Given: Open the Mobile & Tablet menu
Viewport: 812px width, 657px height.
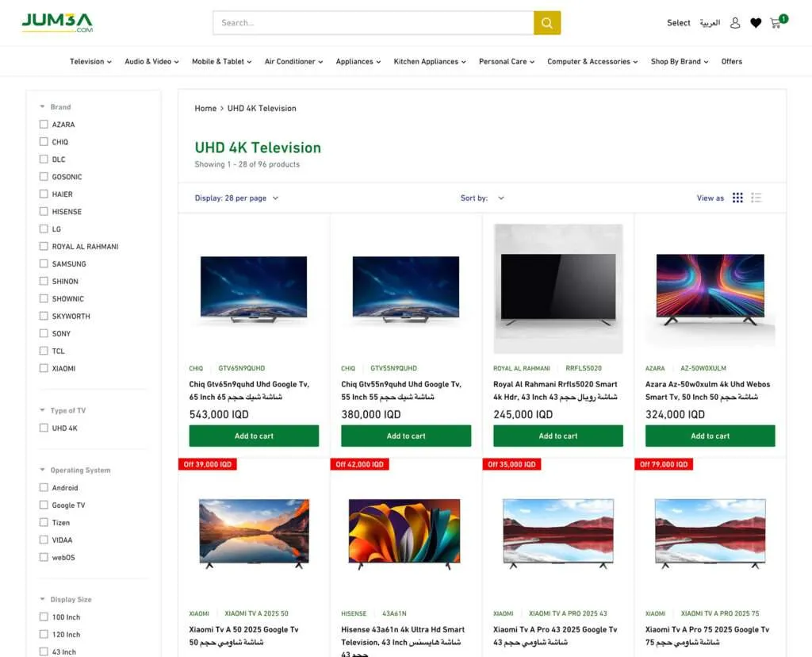Looking at the screenshot, I should coord(222,61).
